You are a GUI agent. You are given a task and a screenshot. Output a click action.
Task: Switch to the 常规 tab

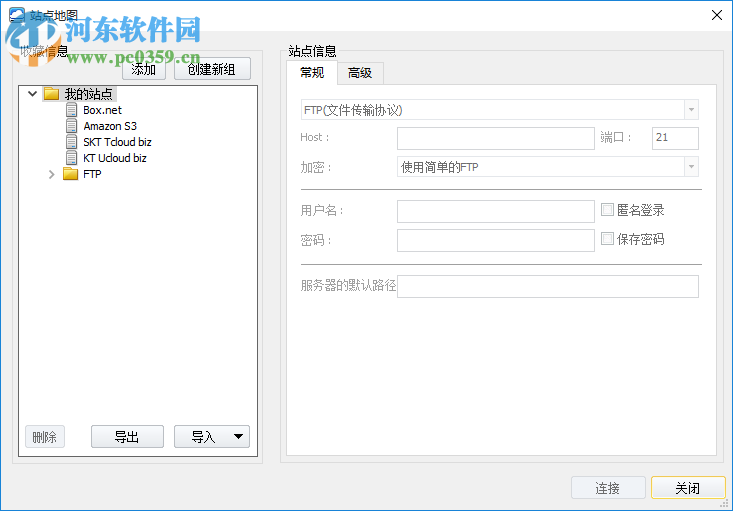312,72
